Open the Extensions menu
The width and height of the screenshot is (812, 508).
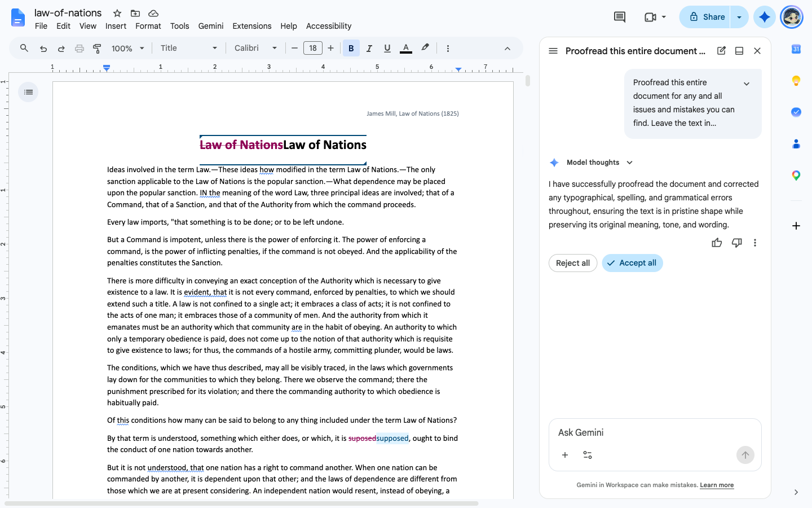252,26
